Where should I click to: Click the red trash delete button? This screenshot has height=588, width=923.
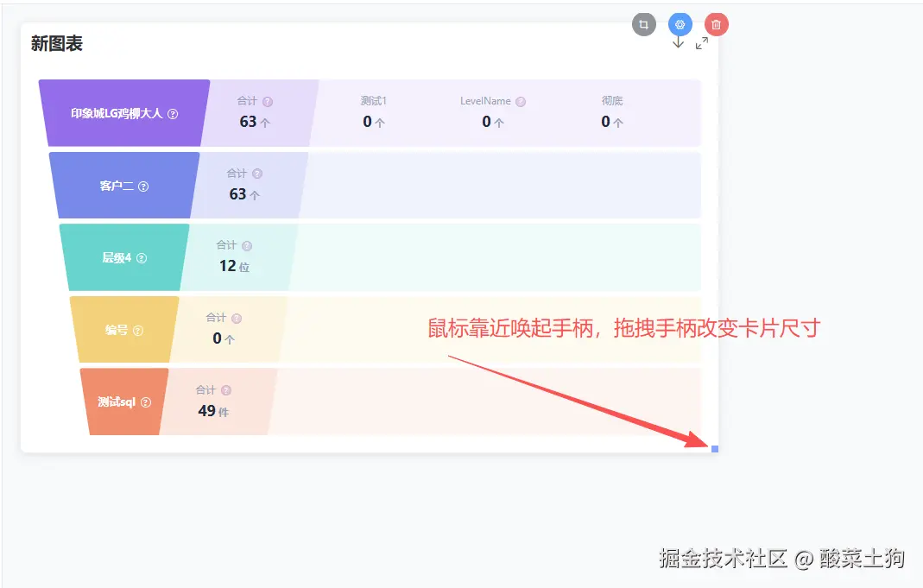pos(717,25)
